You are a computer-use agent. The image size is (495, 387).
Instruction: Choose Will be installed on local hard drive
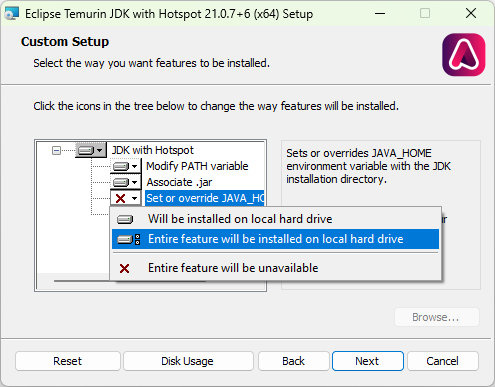pyautogui.click(x=275, y=219)
